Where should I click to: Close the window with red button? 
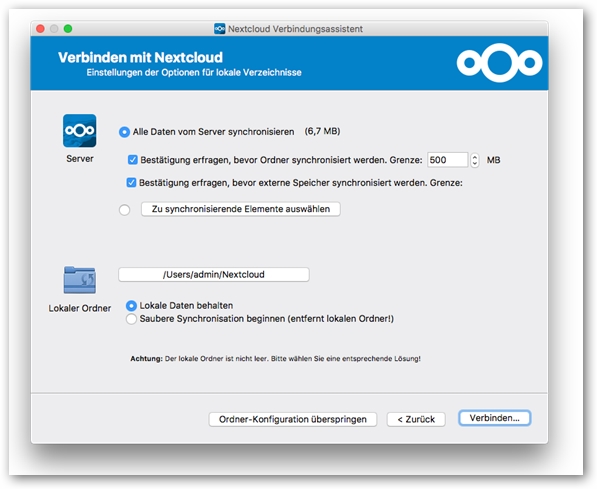40,29
